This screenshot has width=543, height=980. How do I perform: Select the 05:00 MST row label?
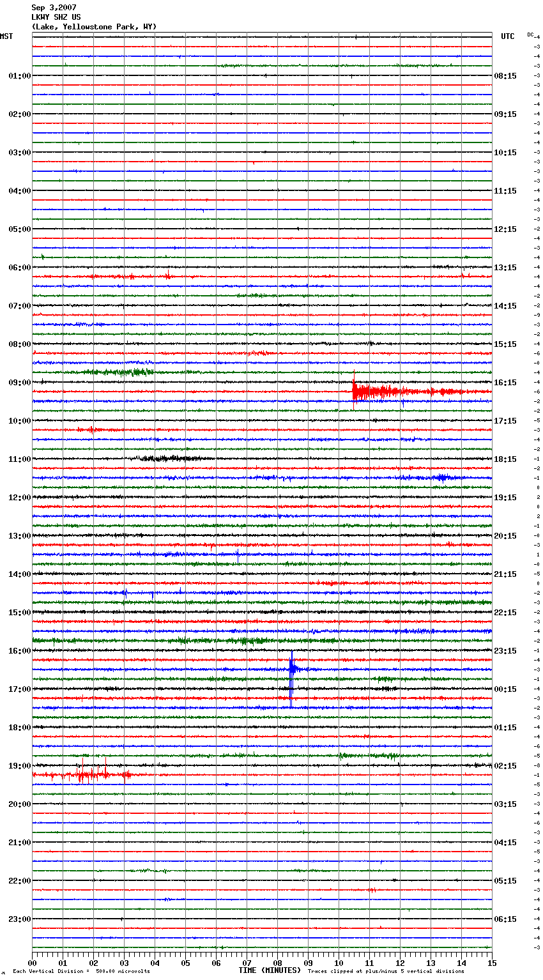click(20, 229)
